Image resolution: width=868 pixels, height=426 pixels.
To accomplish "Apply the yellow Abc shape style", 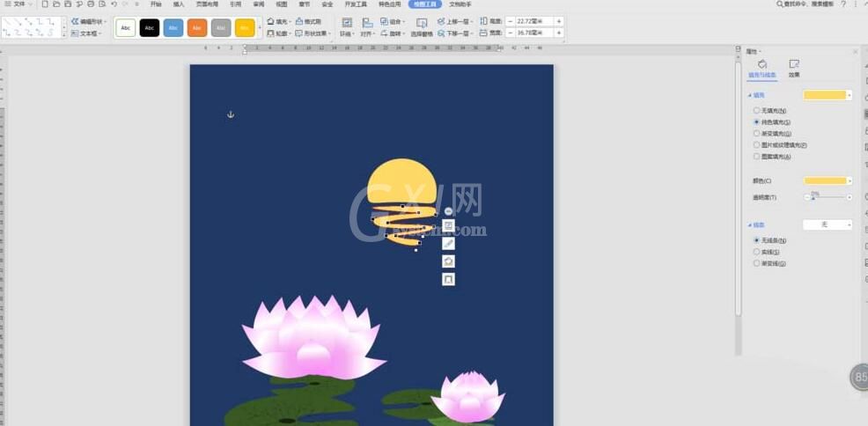I will point(245,27).
